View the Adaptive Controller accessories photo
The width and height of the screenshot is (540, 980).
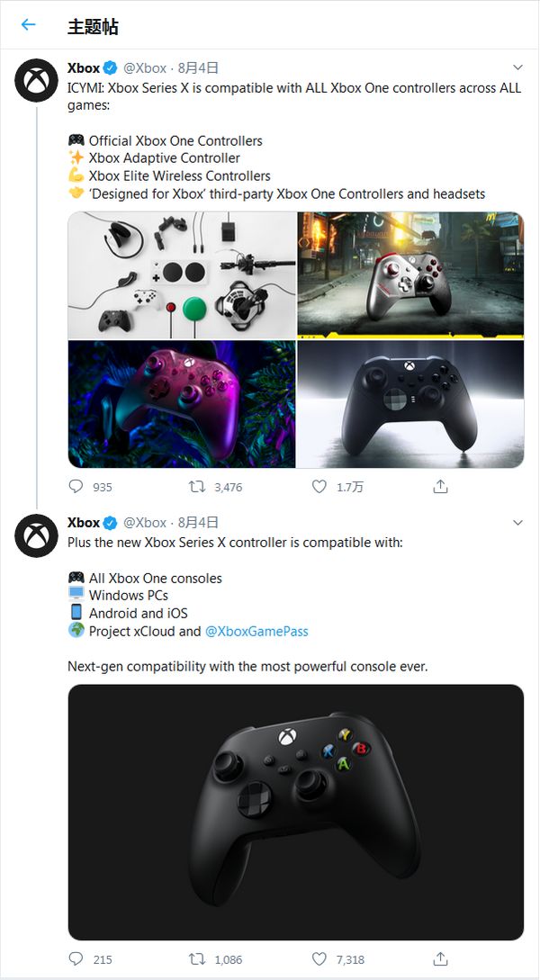(x=182, y=274)
